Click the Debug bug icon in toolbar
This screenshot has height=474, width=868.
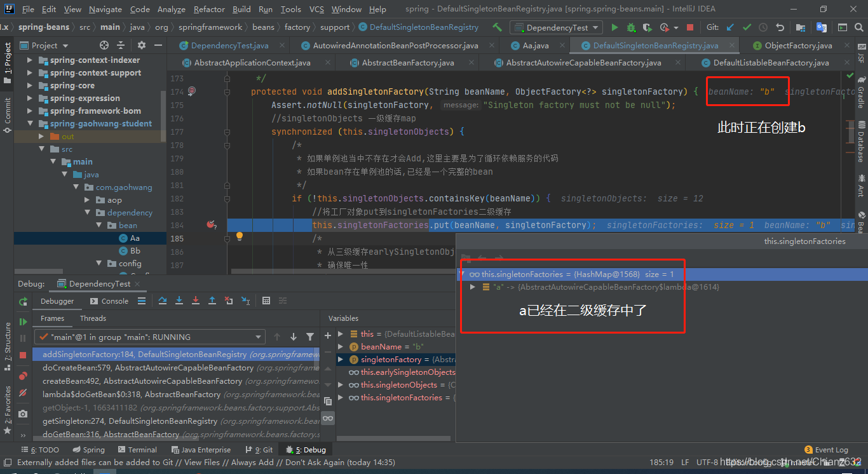point(630,27)
